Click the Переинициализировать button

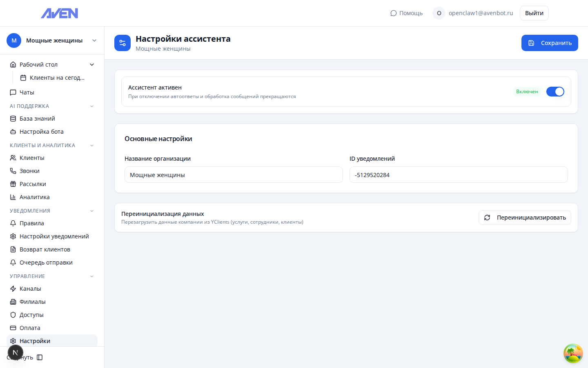(525, 217)
